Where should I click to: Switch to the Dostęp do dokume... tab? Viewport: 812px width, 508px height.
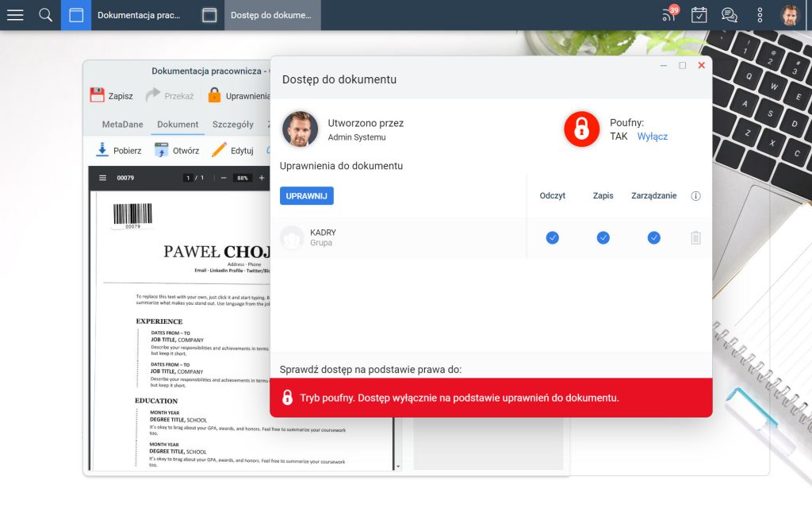(x=271, y=15)
